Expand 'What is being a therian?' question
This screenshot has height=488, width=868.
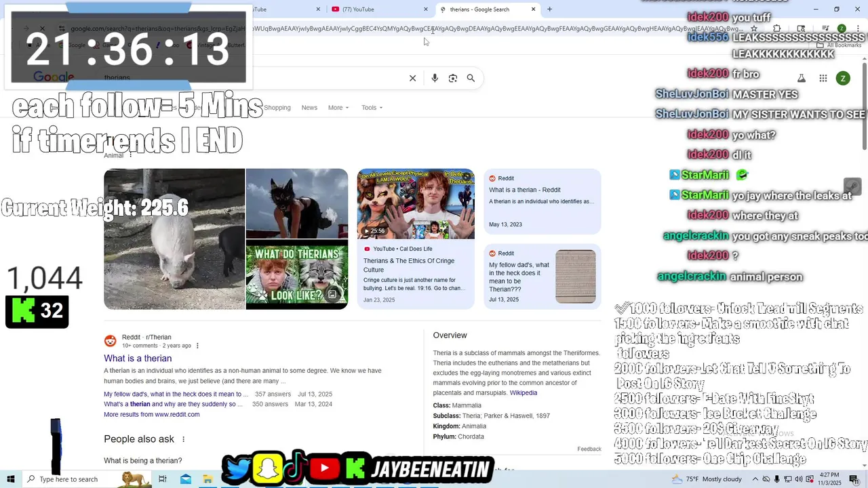(142, 461)
